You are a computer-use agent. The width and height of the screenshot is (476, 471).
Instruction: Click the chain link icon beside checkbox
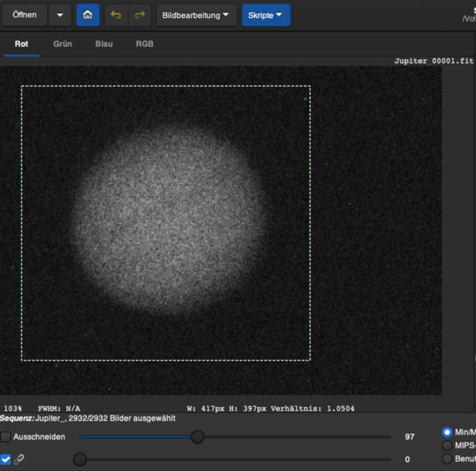click(x=19, y=460)
